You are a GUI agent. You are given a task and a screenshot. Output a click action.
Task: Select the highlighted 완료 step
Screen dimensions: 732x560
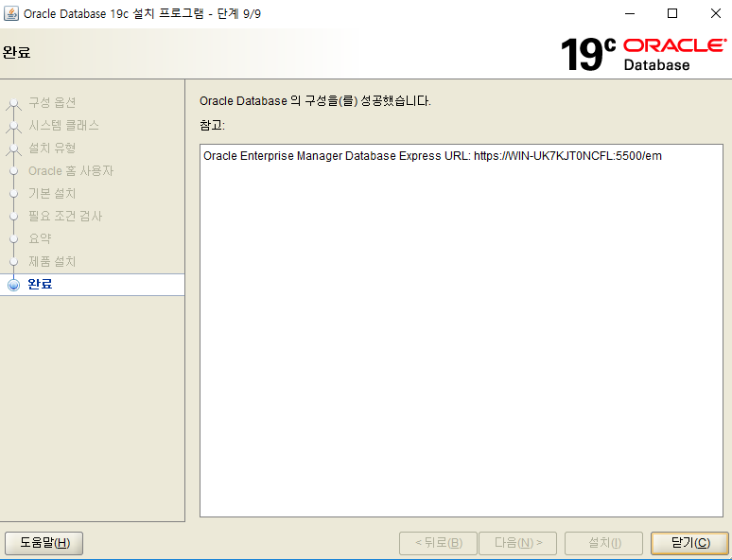click(x=93, y=285)
